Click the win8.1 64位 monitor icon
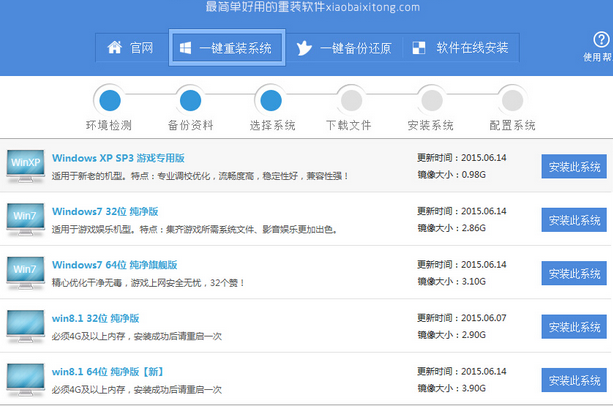 click(x=25, y=378)
